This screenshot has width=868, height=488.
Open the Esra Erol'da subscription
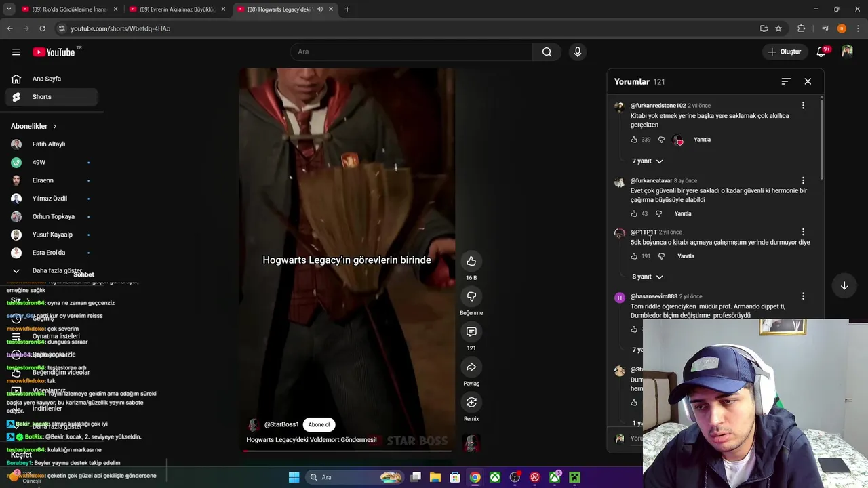52,253
